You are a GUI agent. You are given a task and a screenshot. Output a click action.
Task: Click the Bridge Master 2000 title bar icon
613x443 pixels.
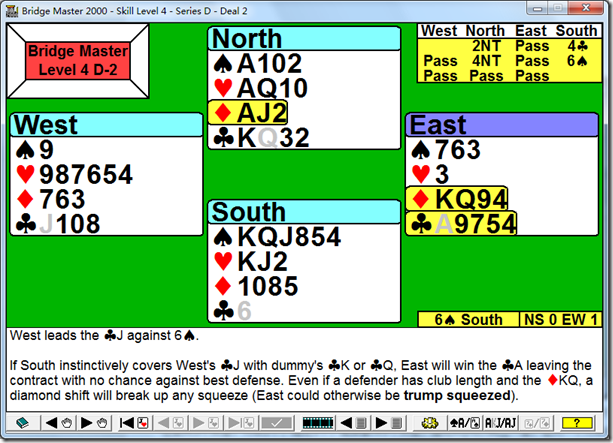pyautogui.click(x=13, y=11)
